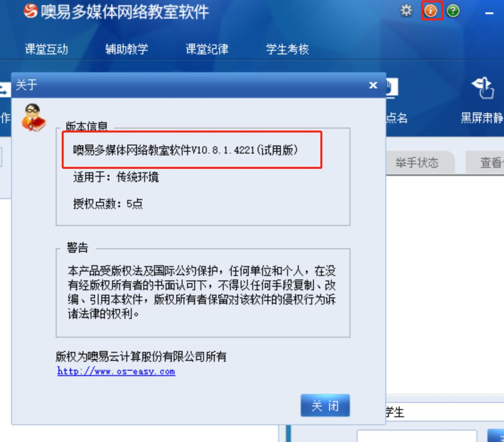Click the 黑屏肃静 label
The image size is (504, 442).
(x=482, y=118)
